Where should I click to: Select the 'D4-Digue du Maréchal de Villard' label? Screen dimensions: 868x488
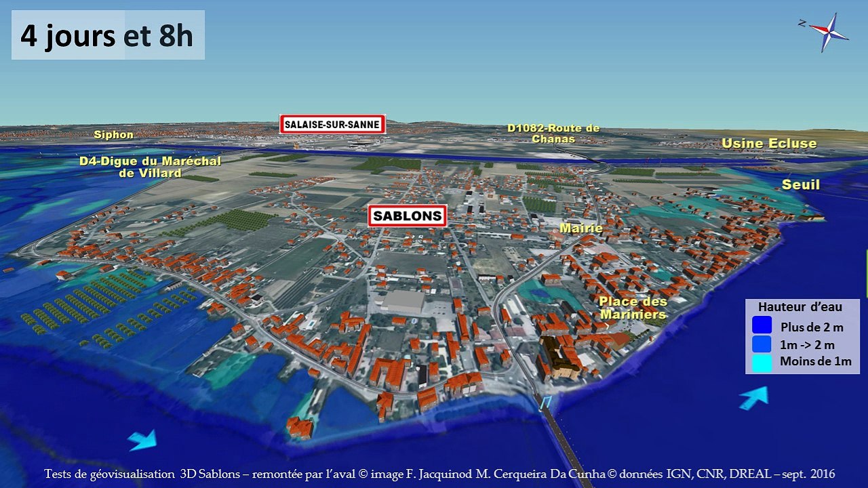pyautogui.click(x=150, y=167)
